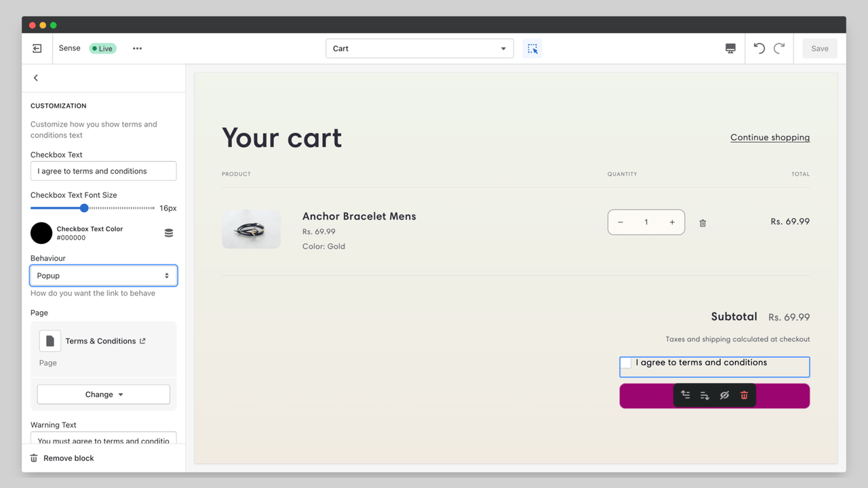
Task: Click the Change page dropdown button
Action: [104, 394]
